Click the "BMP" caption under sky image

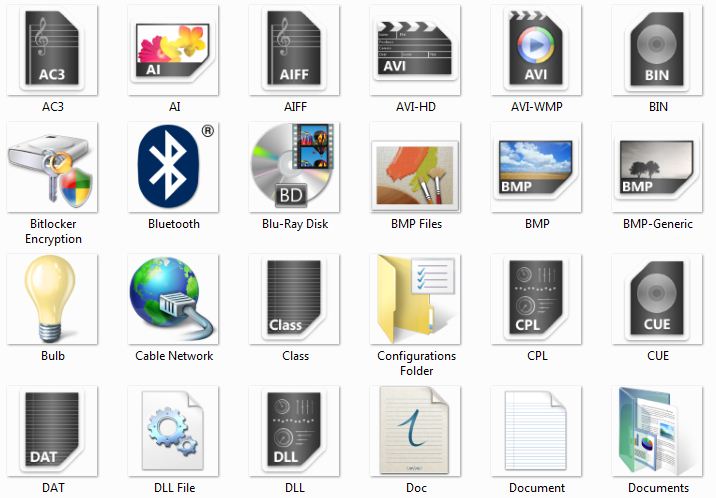point(537,224)
